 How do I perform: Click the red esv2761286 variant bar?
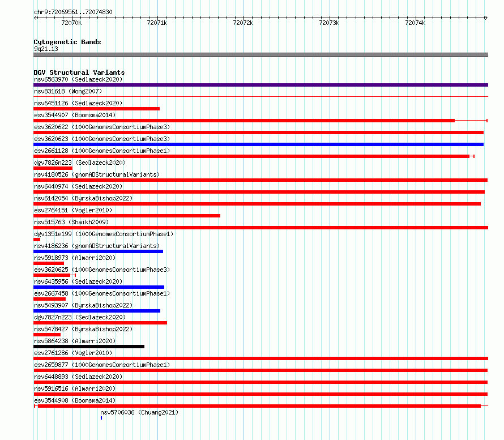[x=260, y=358]
